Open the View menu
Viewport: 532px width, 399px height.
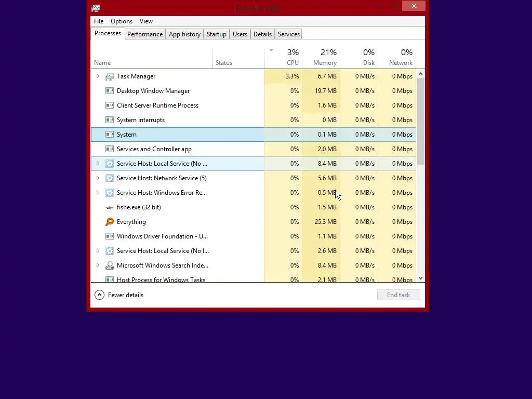(x=146, y=21)
